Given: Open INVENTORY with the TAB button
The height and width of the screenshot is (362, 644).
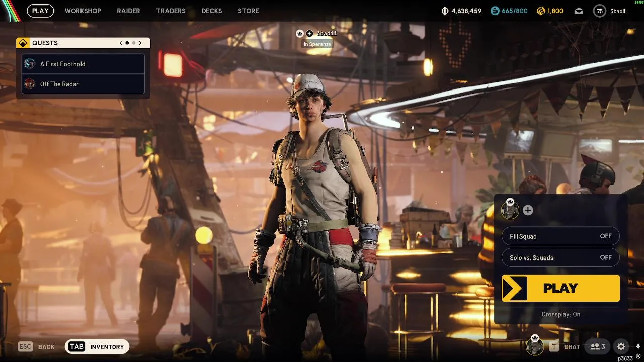Looking at the screenshot, I should [97, 347].
